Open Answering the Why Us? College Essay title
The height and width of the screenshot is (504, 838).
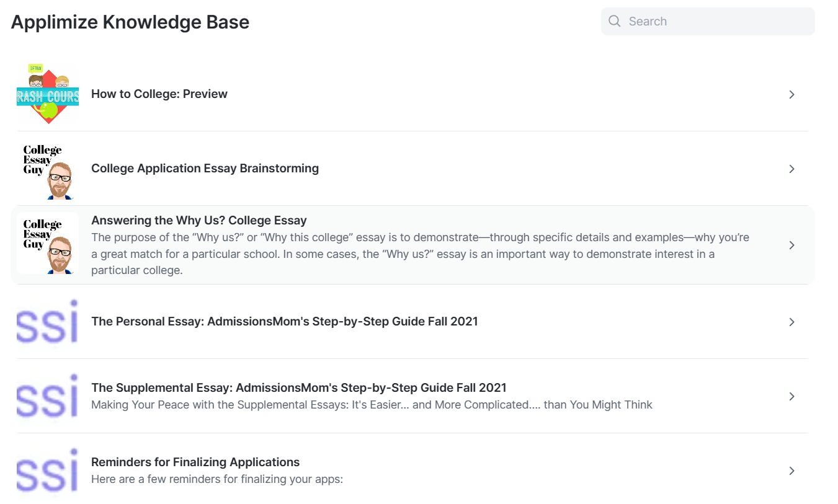click(199, 220)
